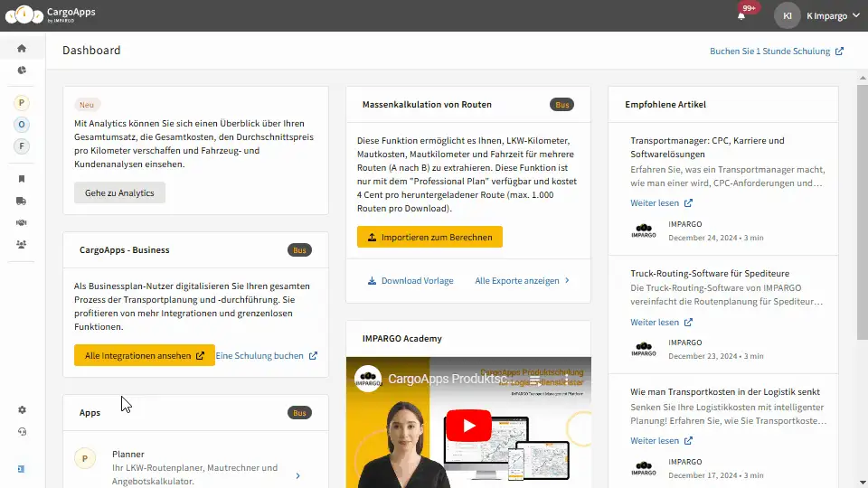Image resolution: width=868 pixels, height=488 pixels.
Task: Open Weiter lesen for Truck-Routing-Software article
Action: [661, 322]
